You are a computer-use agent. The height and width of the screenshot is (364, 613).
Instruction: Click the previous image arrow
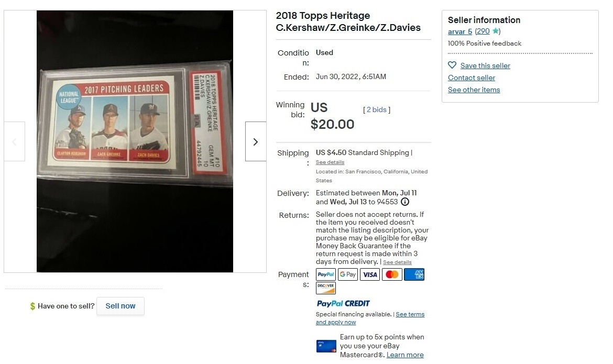pyautogui.click(x=15, y=141)
